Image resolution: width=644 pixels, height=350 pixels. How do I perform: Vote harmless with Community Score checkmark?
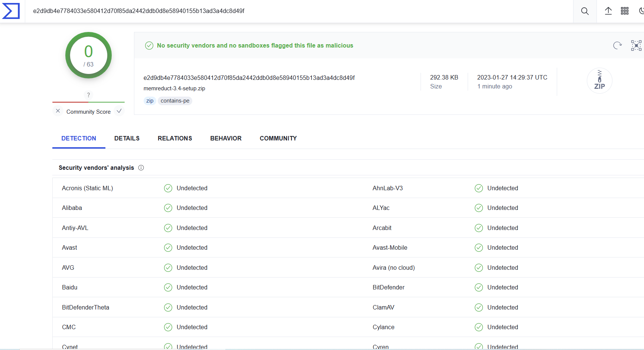pyautogui.click(x=119, y=111)
